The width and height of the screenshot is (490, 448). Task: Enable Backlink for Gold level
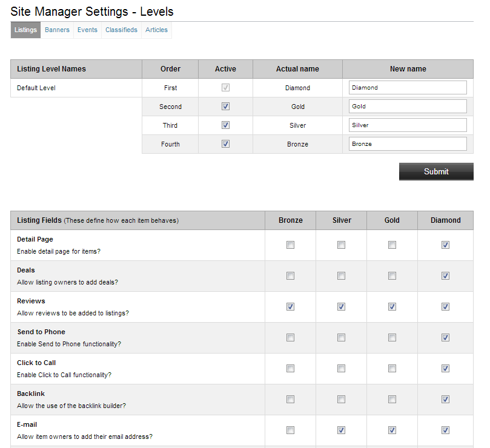tap(392, 400)
